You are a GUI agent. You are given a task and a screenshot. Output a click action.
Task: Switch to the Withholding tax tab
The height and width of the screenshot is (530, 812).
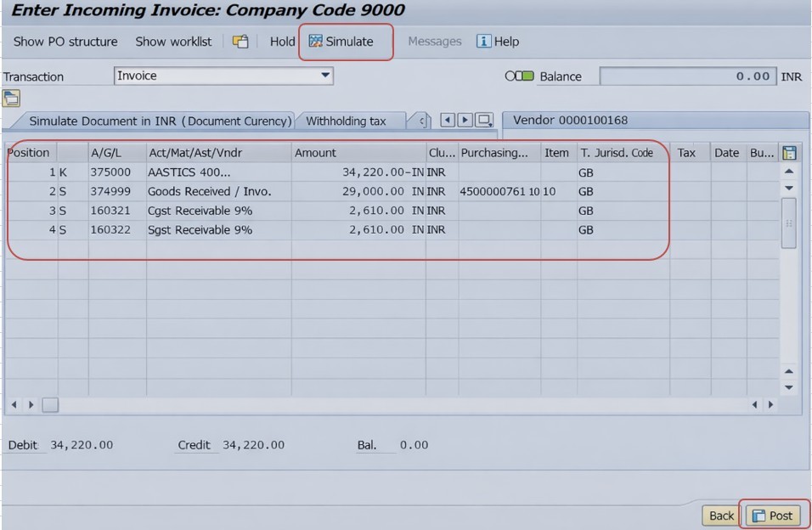click(346, 121)
